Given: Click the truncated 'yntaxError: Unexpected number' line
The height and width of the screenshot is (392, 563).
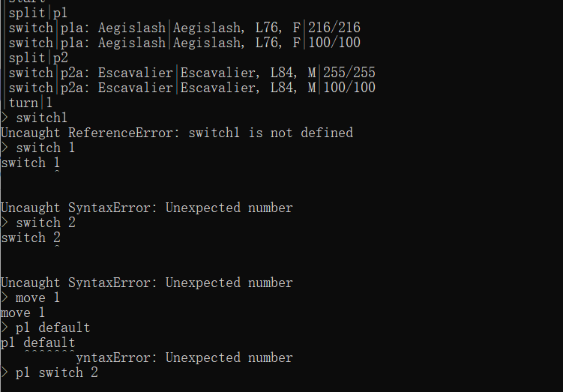Looking at the screenshot, I should [184, 358].
